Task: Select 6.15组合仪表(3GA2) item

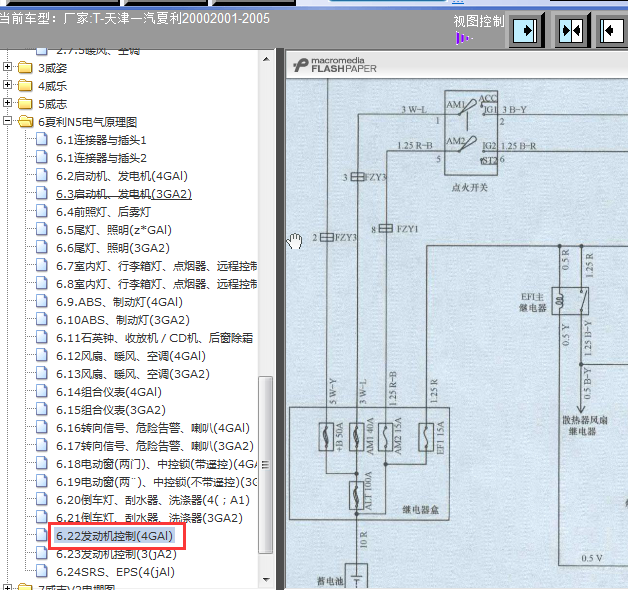Action: click(111, 410)
